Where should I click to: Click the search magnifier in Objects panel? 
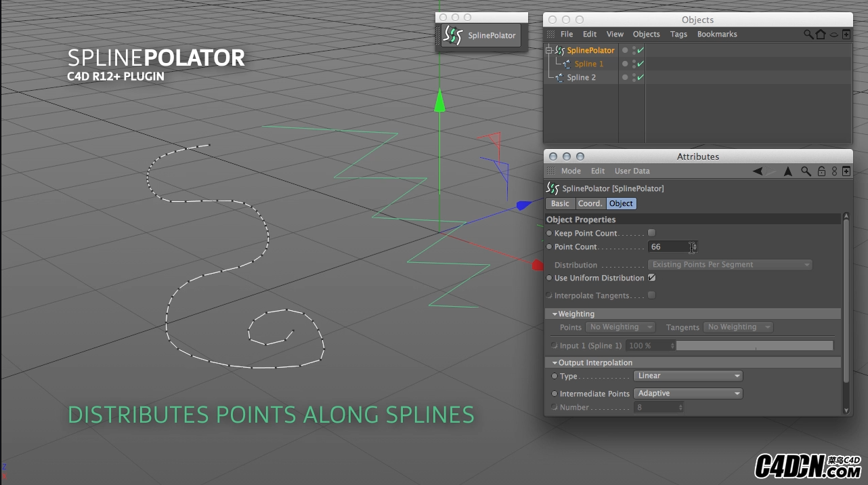pyautogui.click(x=808, y=34)
